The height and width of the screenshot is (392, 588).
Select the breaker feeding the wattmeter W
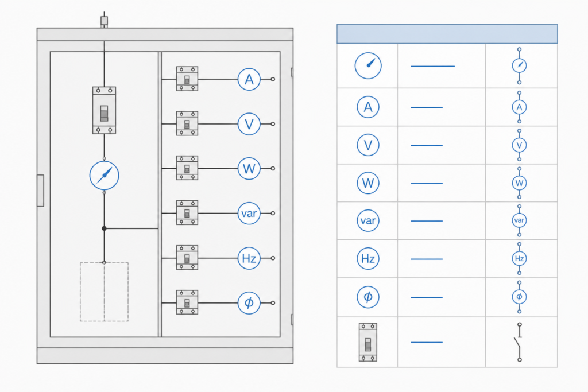[187, 168]
